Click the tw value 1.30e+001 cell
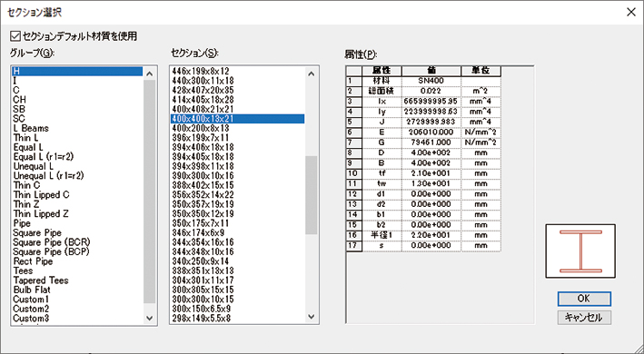Screen dimensions: 644x354 [431, 183]
